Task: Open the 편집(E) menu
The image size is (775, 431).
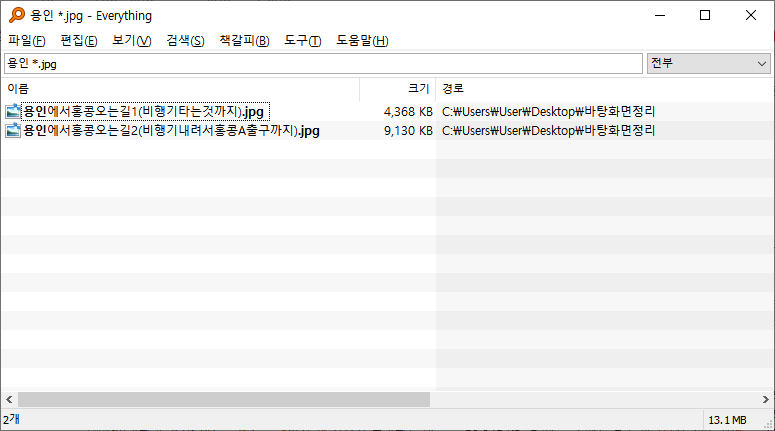Action: click(79, 41)
